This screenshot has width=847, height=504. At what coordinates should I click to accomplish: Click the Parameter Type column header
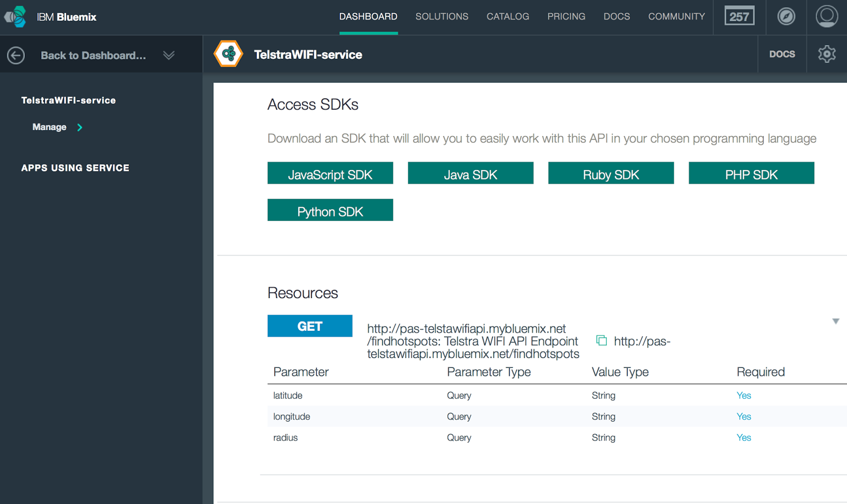coord(489,372)
